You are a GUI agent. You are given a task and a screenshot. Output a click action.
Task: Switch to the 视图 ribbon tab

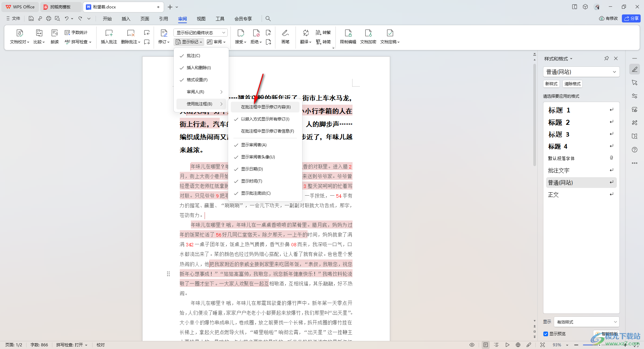[x=201, y=19]
